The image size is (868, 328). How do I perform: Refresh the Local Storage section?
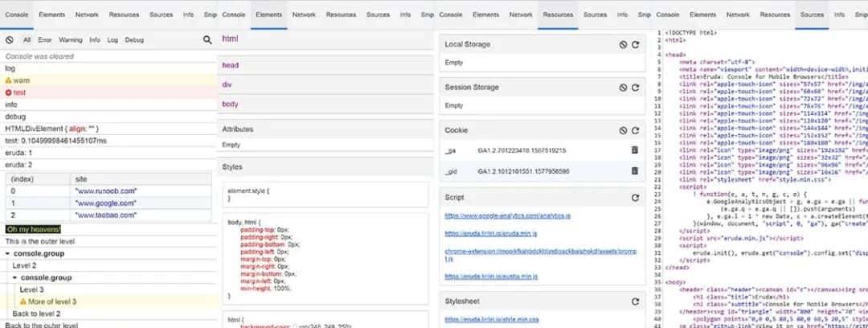pyautogui.click(x=635, y=45)
